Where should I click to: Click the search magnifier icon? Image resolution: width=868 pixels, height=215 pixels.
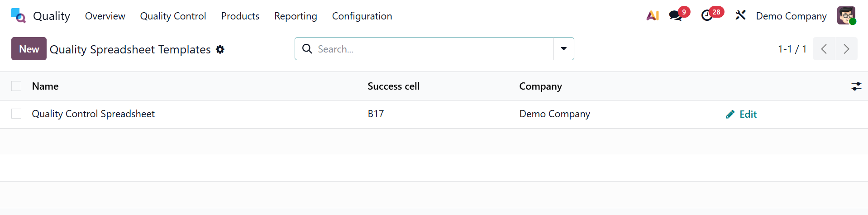point(307,49)
